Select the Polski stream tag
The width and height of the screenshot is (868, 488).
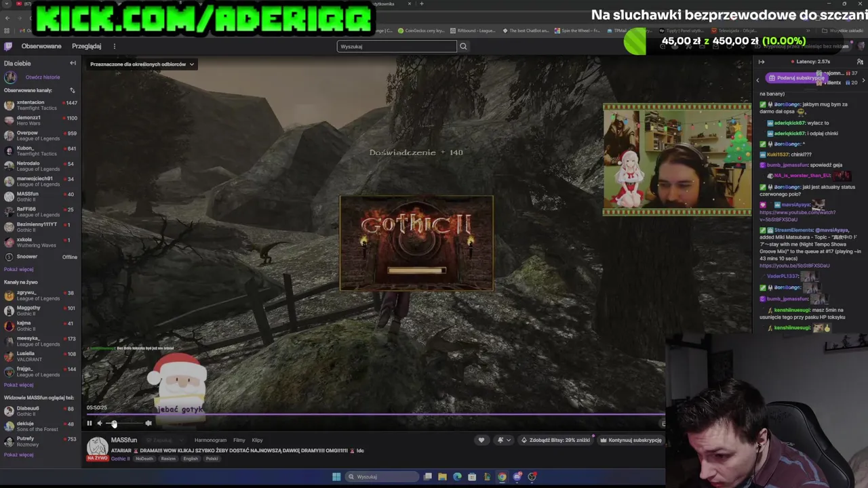coord(212,459)
